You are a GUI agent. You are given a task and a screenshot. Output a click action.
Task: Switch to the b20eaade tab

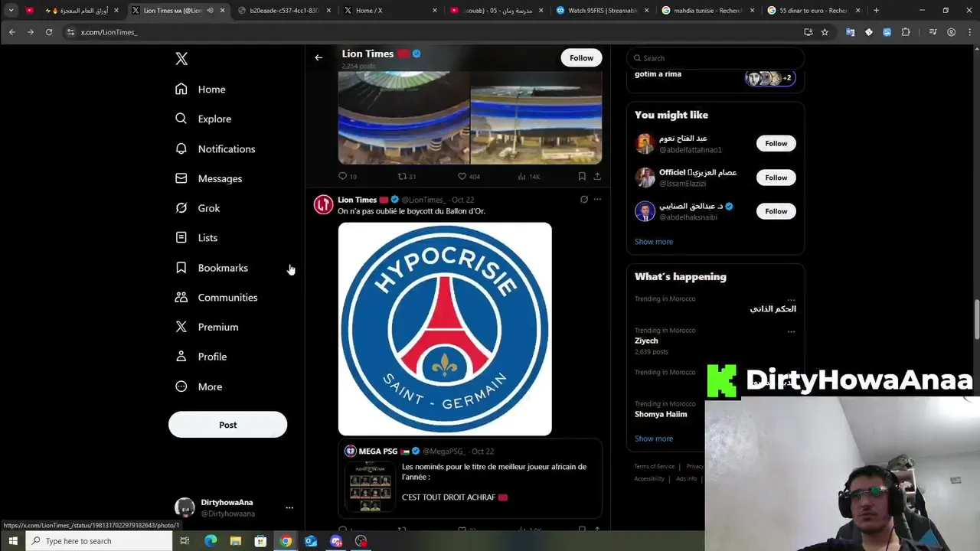[x=284, y=11]
